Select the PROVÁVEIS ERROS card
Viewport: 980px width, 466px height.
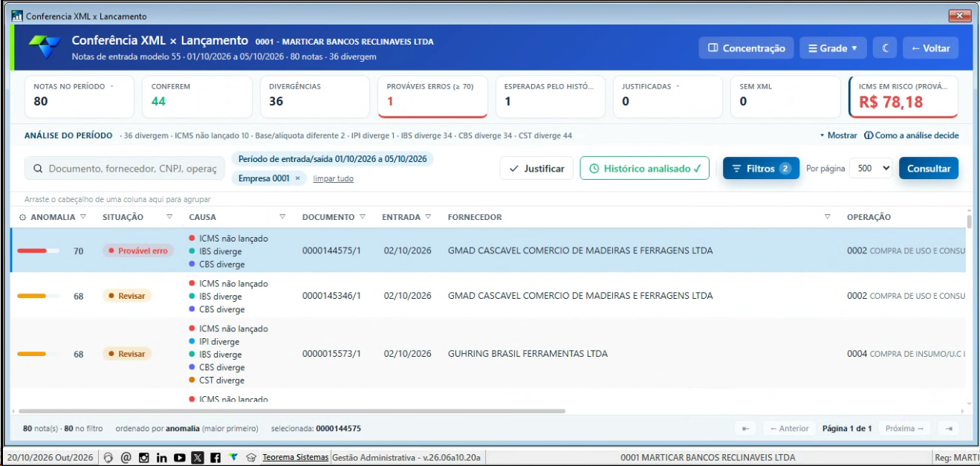point(432,96)
